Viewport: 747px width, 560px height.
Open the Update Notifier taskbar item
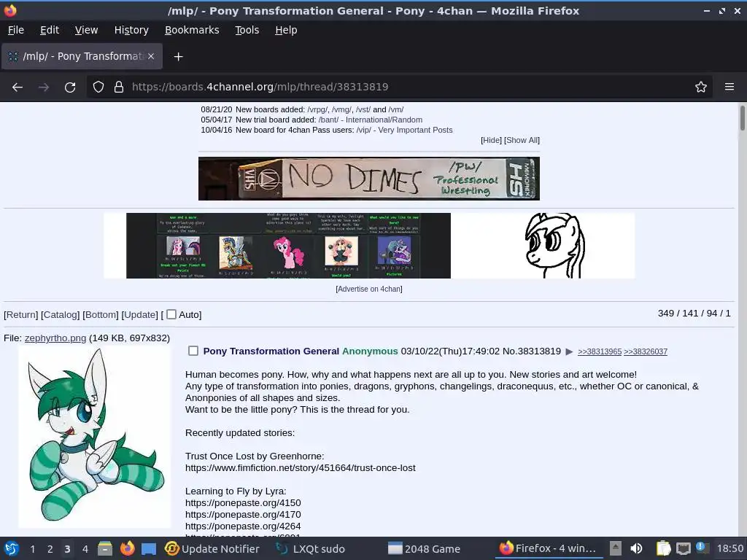coord(212,548)
